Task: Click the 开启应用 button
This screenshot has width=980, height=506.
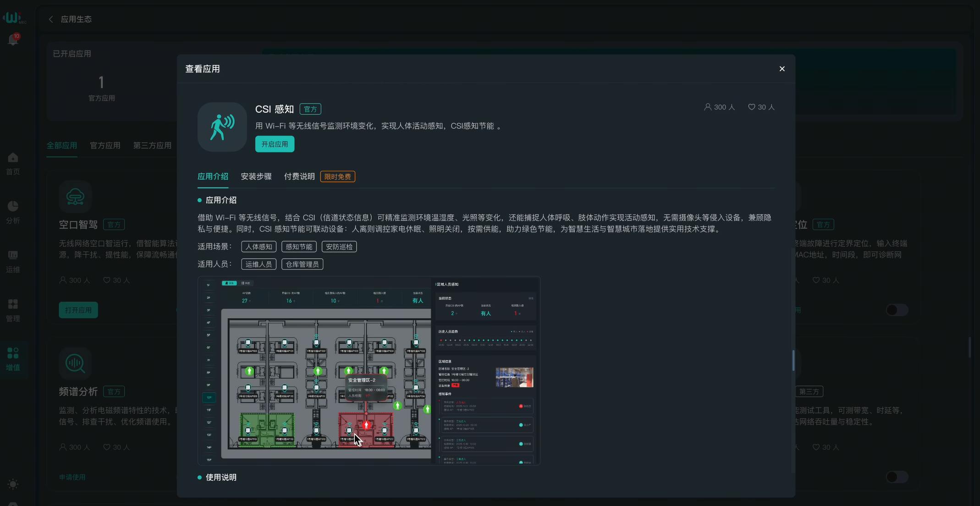Action: [274, 143]
